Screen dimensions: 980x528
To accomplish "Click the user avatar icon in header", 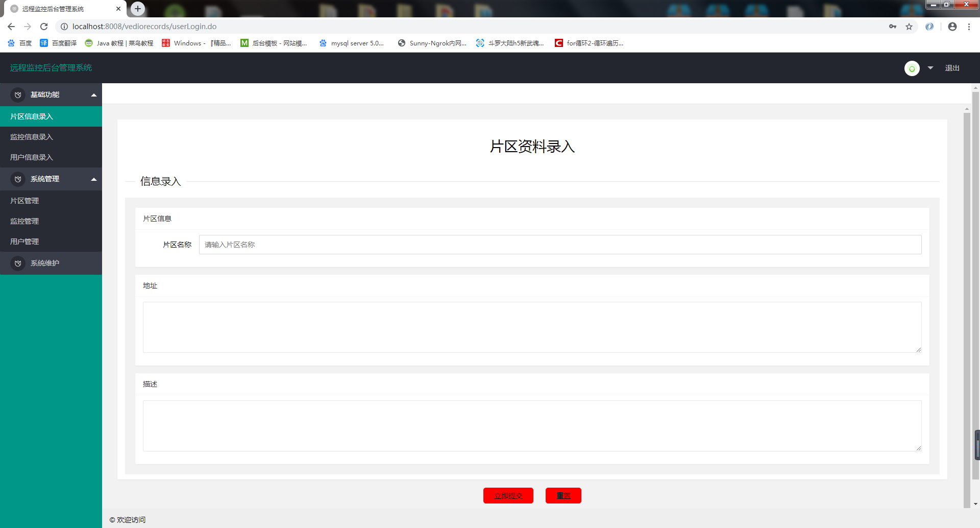I will pos(912,68).
